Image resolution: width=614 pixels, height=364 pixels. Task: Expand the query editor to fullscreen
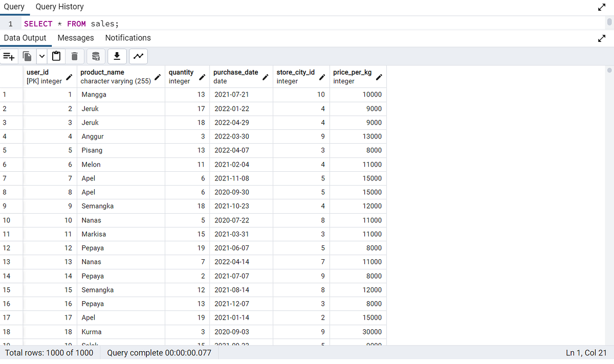coord(602,7)
